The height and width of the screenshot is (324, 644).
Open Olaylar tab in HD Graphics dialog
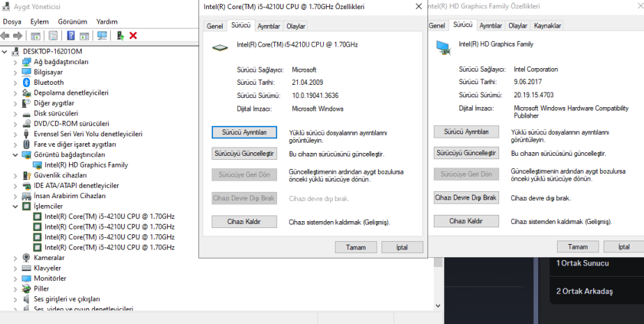point(517,26)
